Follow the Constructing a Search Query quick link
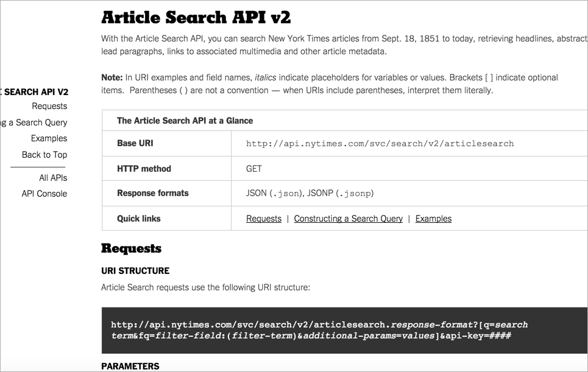This screenshot has height=372, width=588. coord(348,219)
